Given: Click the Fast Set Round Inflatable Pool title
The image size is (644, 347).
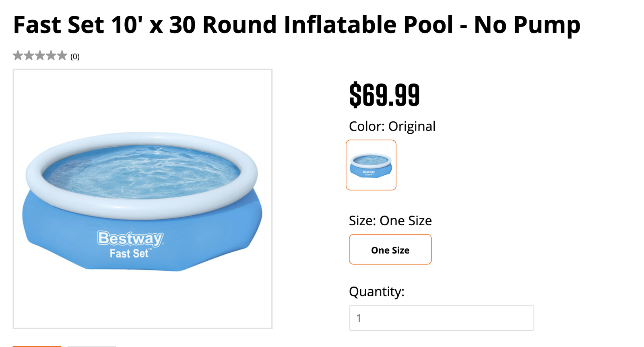Looking at the screenshot, I should pyautogui.click(x=297, y=25).
